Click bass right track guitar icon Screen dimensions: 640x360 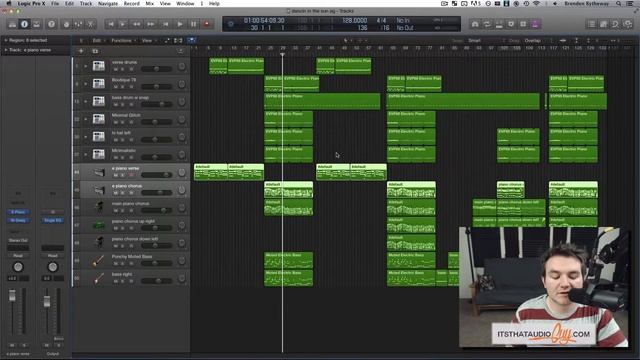point(98,278)
